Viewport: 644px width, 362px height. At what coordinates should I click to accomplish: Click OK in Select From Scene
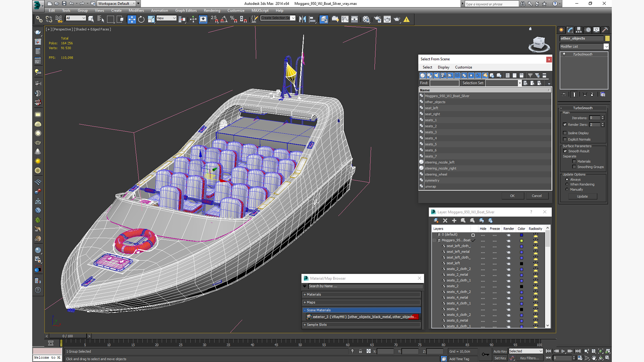513,196
